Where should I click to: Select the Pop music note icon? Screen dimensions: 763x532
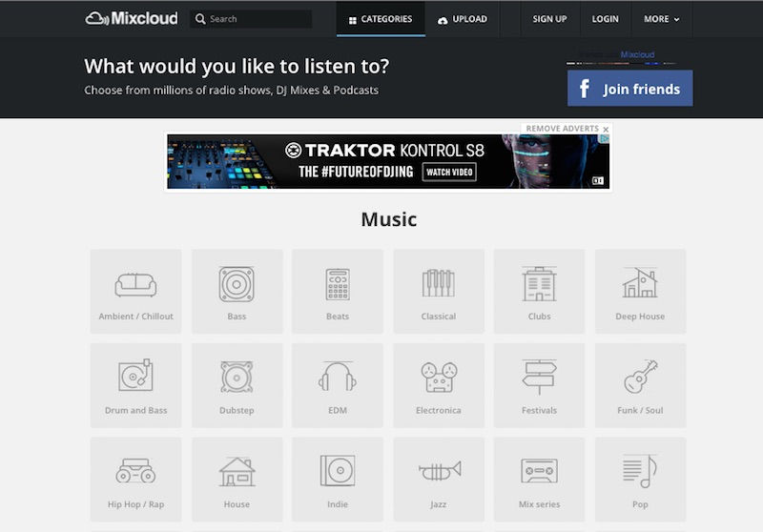tap(640, 471)
